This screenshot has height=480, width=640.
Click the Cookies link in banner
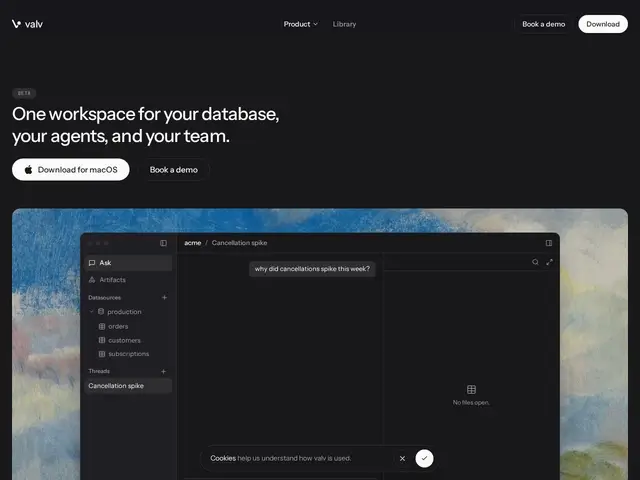[x=223, y=458]
